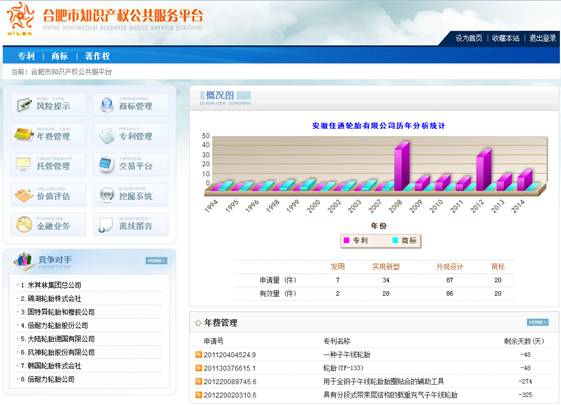
Task: Click the diamond icon beside 年费管理 heading
Action: 198,323
